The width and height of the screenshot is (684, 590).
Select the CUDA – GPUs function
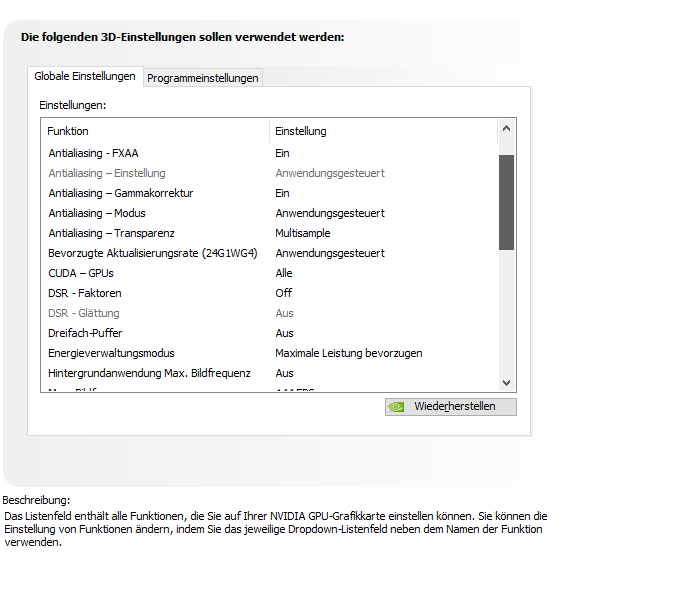(x=81, y=273)
